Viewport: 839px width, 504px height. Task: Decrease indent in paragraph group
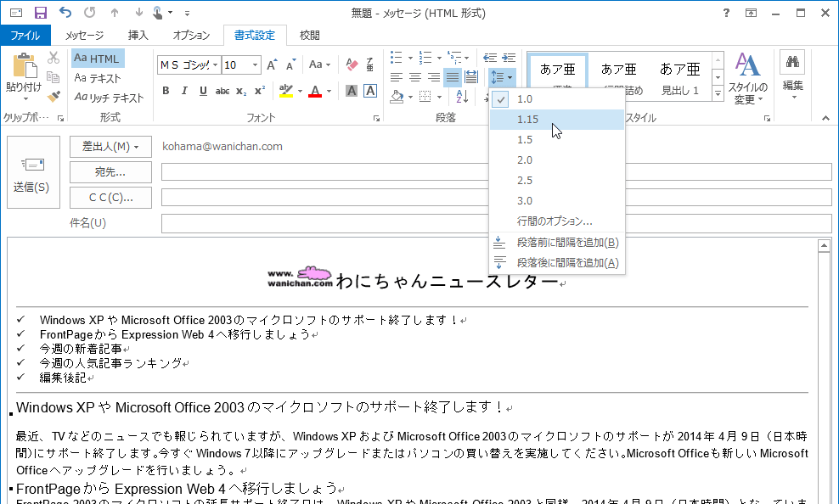[x=490, y=58]
